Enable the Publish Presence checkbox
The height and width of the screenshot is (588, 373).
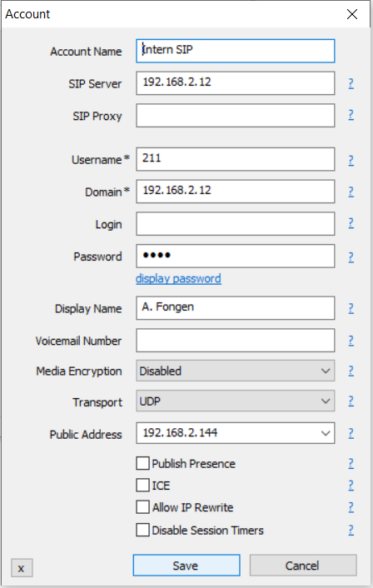click(142, 463)
